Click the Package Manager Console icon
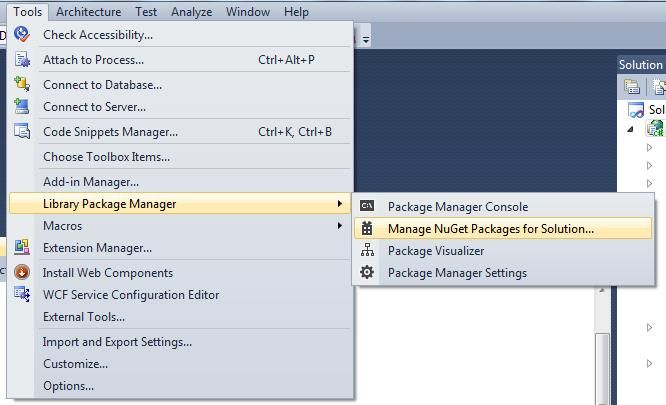The image size is (666, 405). pos(367,206)
